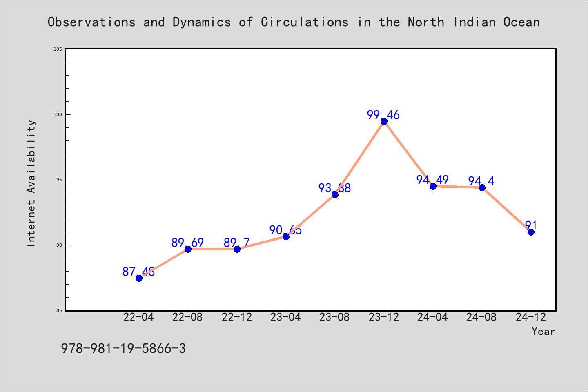
Task: Click the last data point labeled 91
Action: point(531,232)
